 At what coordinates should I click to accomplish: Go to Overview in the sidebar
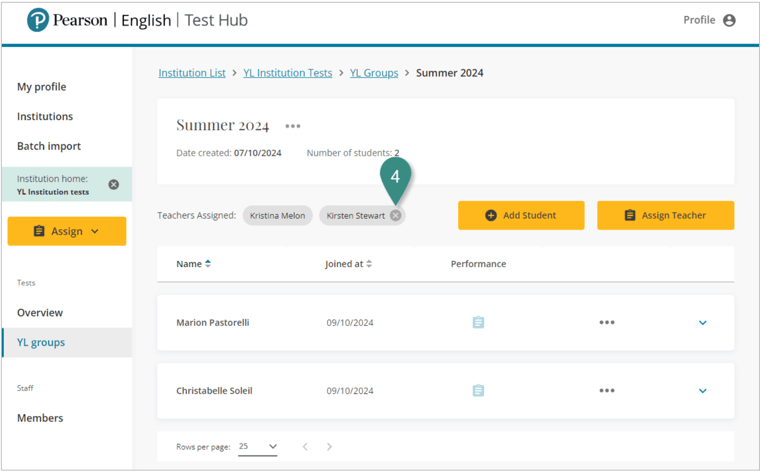[40, 313]
